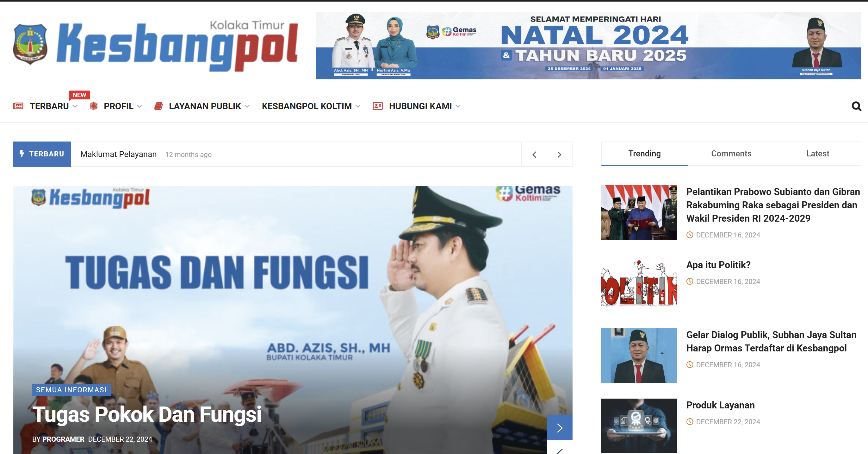Click the search magnifier icon

[856, 106]
